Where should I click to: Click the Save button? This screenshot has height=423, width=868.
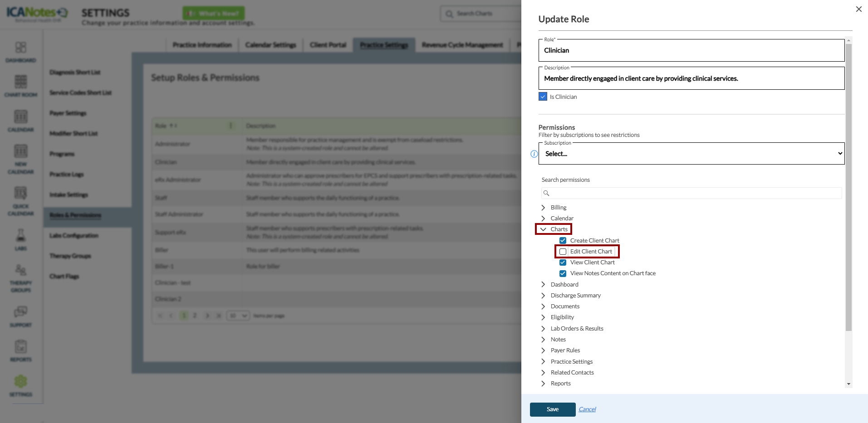[x=552, y=409]
